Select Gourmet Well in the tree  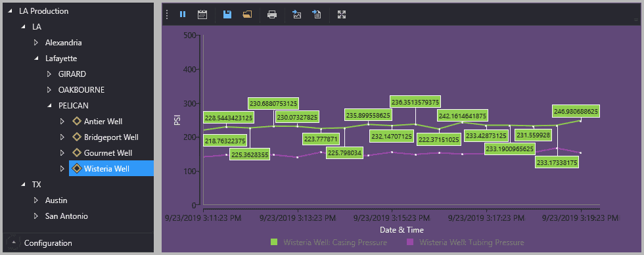[108, 152]
